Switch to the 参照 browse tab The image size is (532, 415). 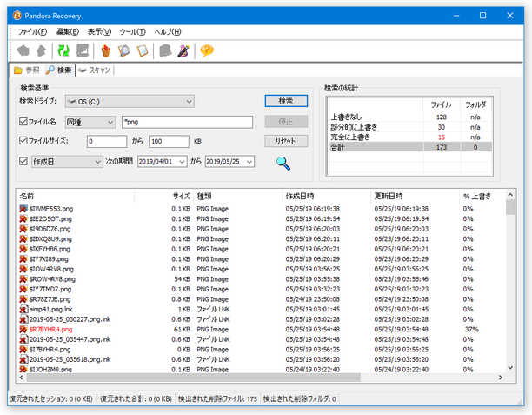pyautogui.click(x=27, y=70)
